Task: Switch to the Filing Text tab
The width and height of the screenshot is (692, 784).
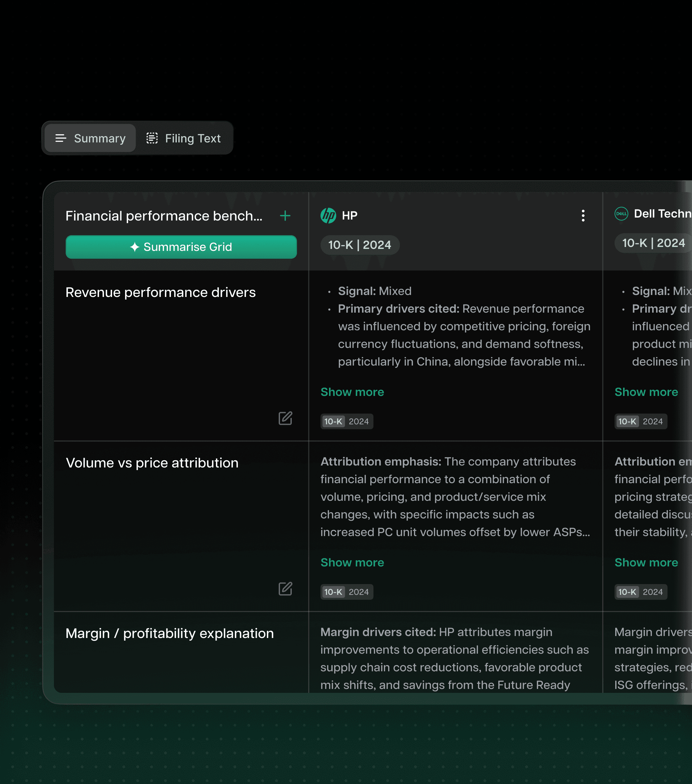Action: point(184,138)
